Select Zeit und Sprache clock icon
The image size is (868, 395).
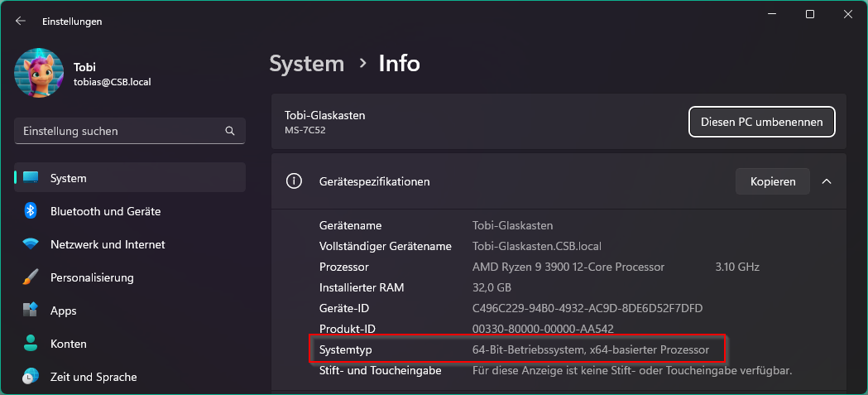(x=31, y=377)
